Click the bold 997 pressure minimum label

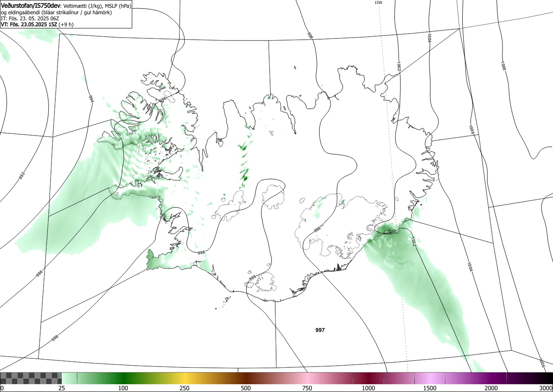tap(320, 330)
